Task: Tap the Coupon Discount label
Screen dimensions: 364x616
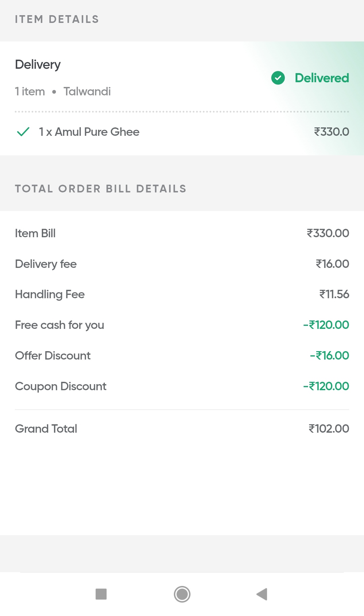Action: click(x=61, y=386)
